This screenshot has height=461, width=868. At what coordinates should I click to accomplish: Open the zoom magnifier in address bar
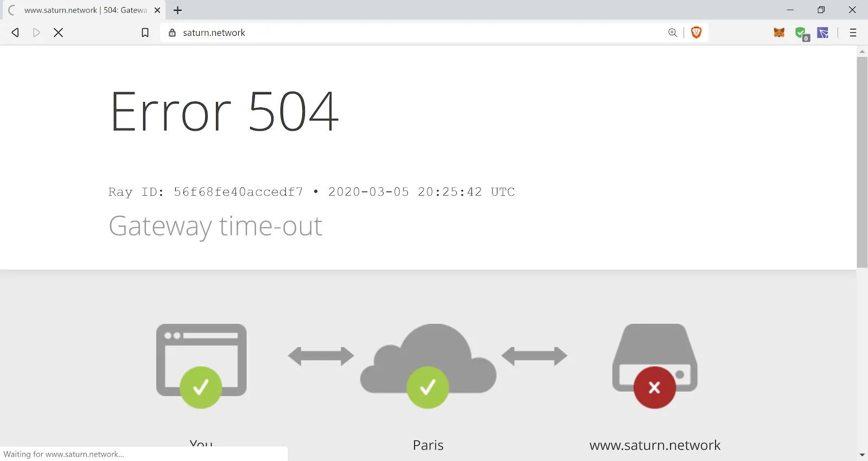[x=673, y=33]
